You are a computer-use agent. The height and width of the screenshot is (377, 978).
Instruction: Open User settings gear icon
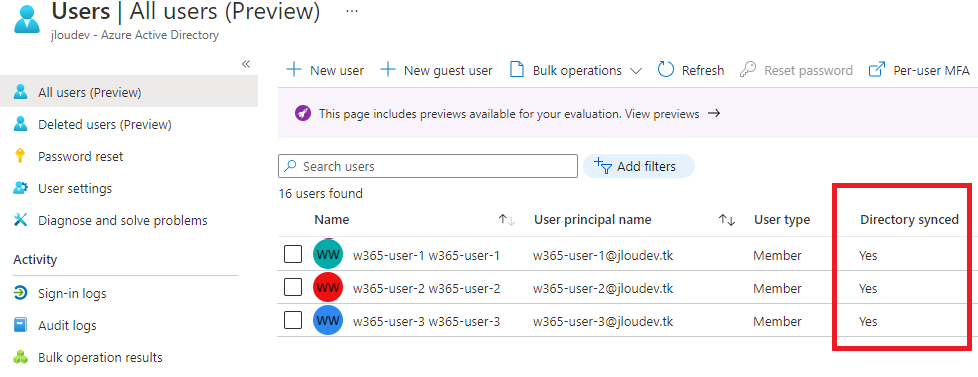tap(21, 188)
